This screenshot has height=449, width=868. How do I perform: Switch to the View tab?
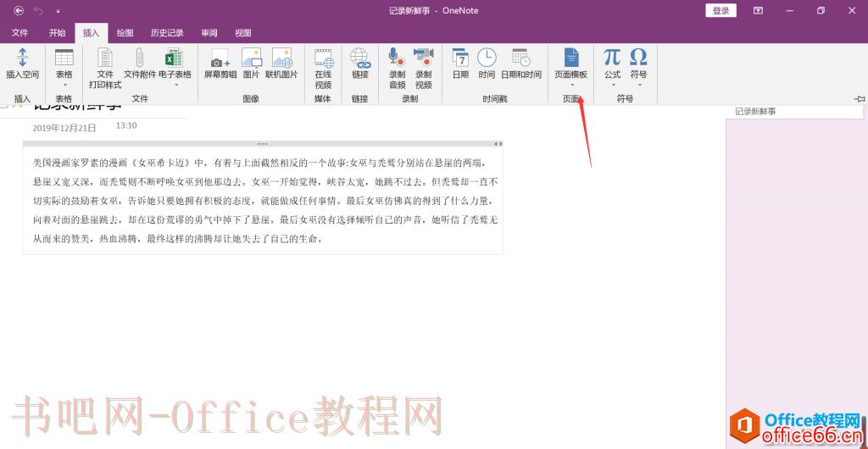(243, 33)
